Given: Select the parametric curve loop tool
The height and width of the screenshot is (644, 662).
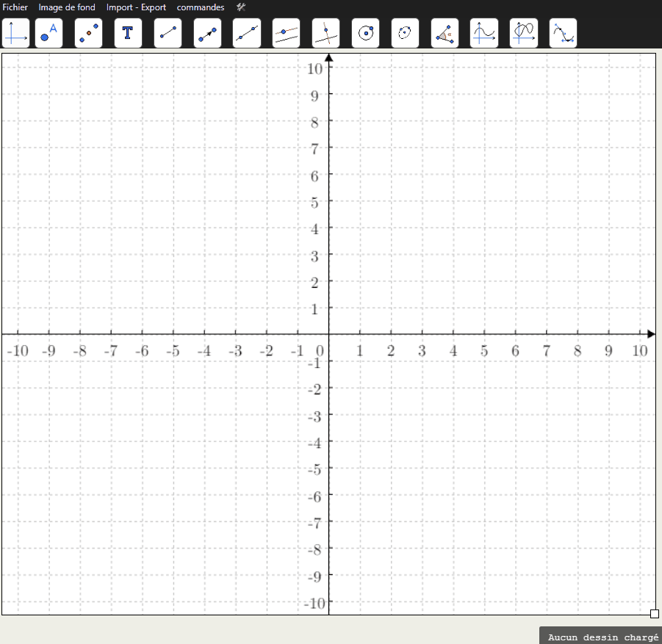Looking at the screenshot, I should click(x=523, y=33).
